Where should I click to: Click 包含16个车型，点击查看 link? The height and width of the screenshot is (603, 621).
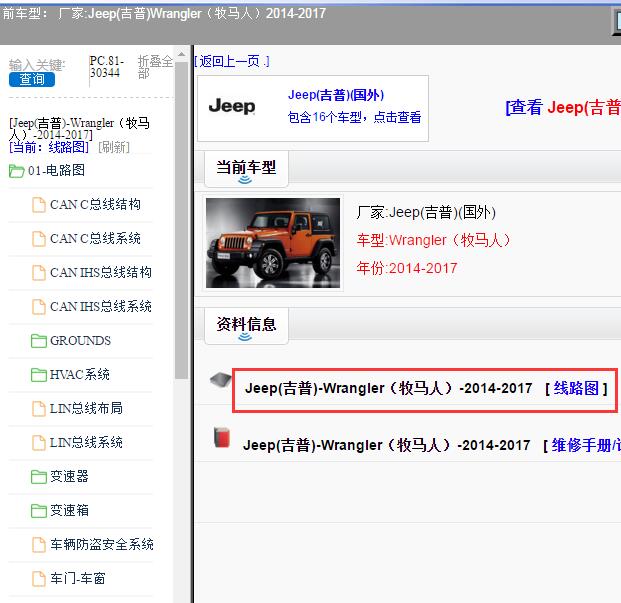pyautogui.click(x=354, y=117)
